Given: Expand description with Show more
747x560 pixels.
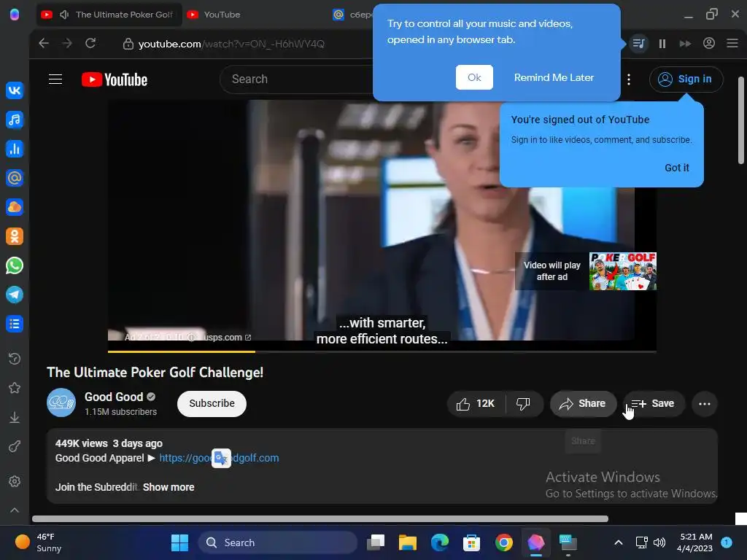Looking at the screenshot, I should pyautogui.click(x=169, y=487).
